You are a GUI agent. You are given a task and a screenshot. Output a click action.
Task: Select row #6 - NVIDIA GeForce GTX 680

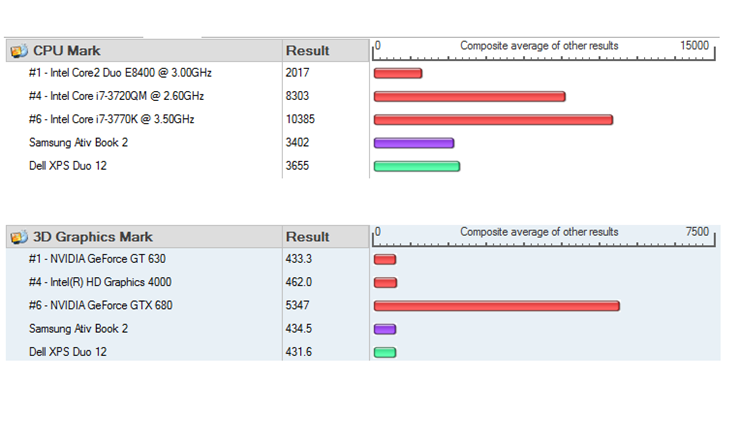point(101,305)
